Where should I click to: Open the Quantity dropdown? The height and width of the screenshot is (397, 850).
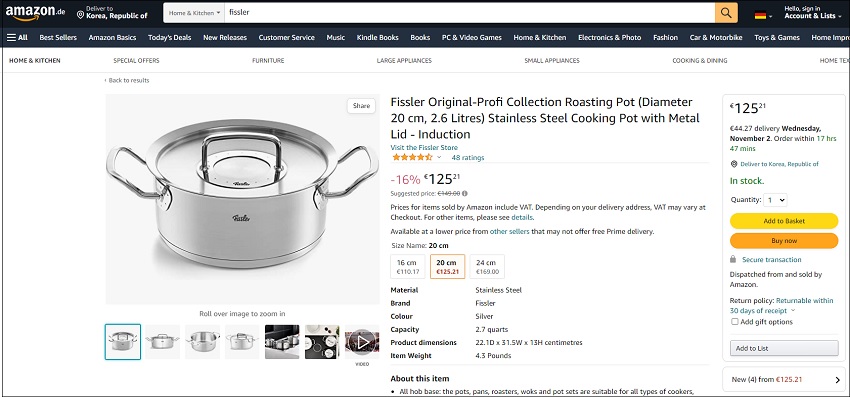775,200
